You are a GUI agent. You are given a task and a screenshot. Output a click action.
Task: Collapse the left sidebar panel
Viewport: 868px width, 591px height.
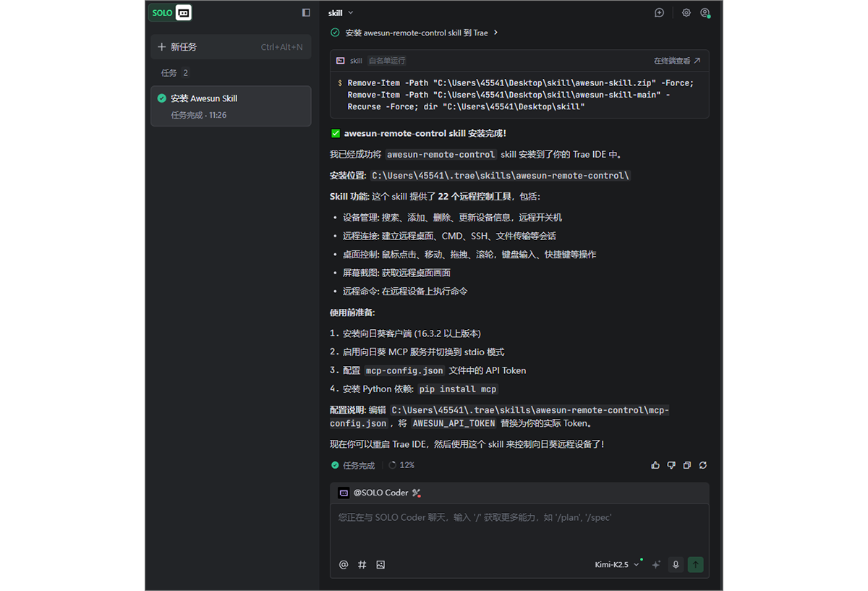(306, 12)
